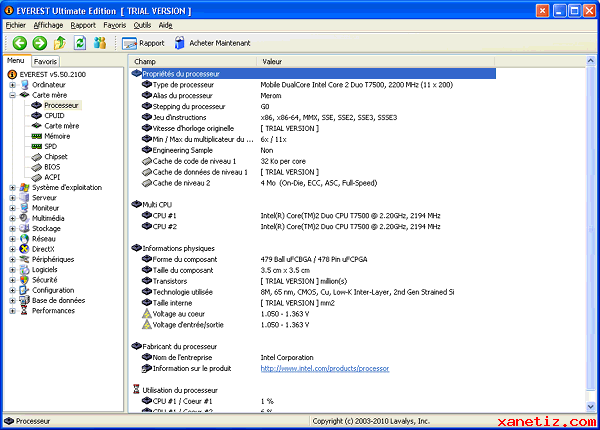Open the Fichier menu
Screen dimensions: 600x430
pyautogui.click(x=16, y=25)
